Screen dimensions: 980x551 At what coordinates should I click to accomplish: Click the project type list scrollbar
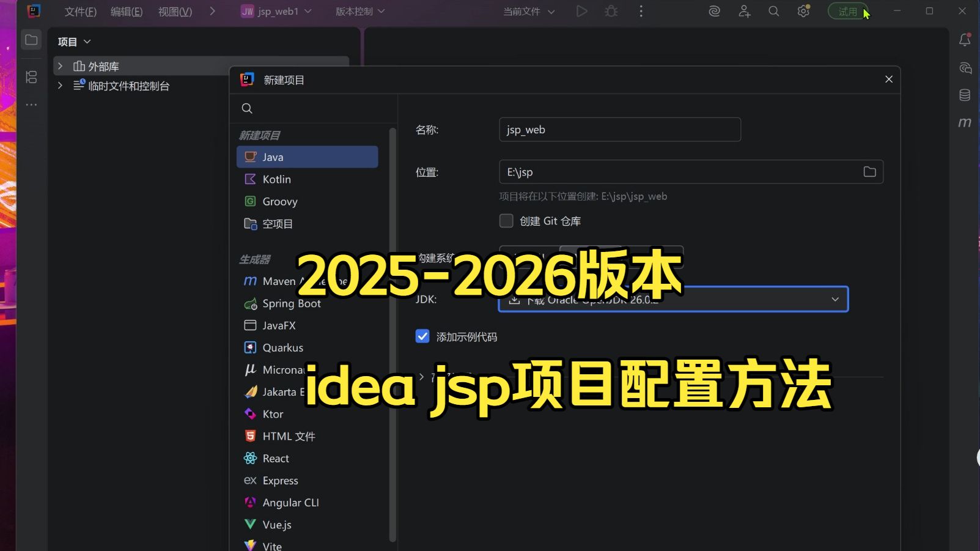click(392, 334)
